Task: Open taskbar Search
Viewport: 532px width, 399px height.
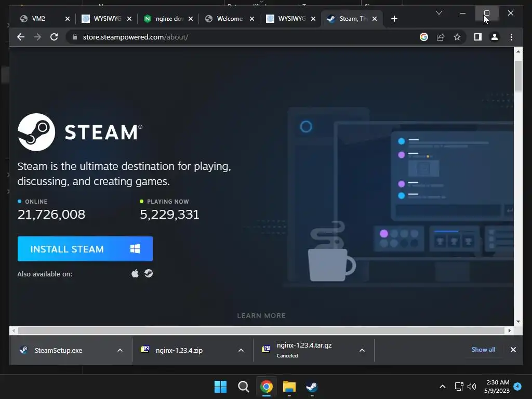Action: coord(243,387)
